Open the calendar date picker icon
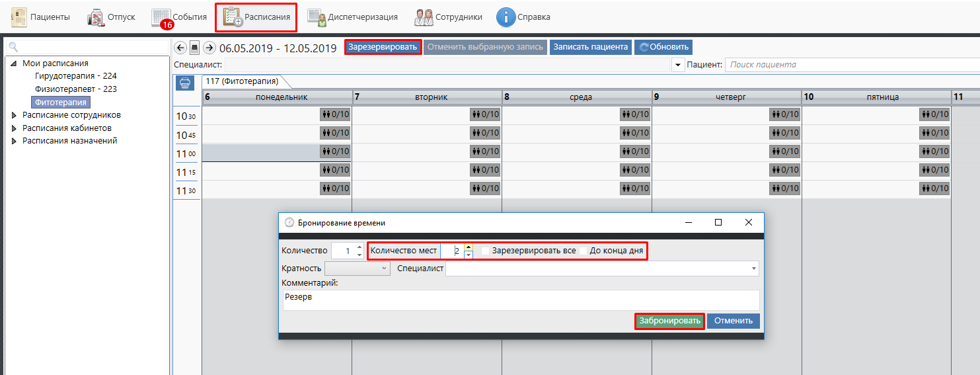This screenshot has width=980, height=375. [194, 48]
